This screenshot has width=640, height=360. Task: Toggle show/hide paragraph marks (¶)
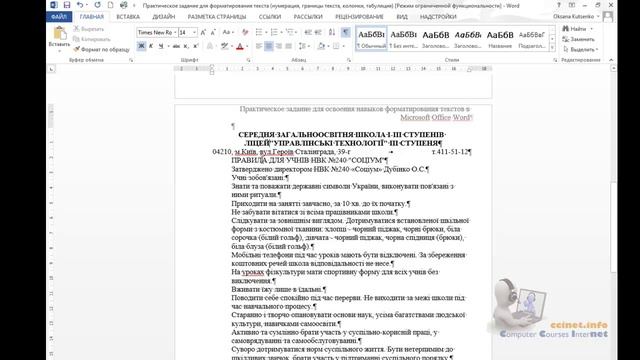(x=346, y=32)
